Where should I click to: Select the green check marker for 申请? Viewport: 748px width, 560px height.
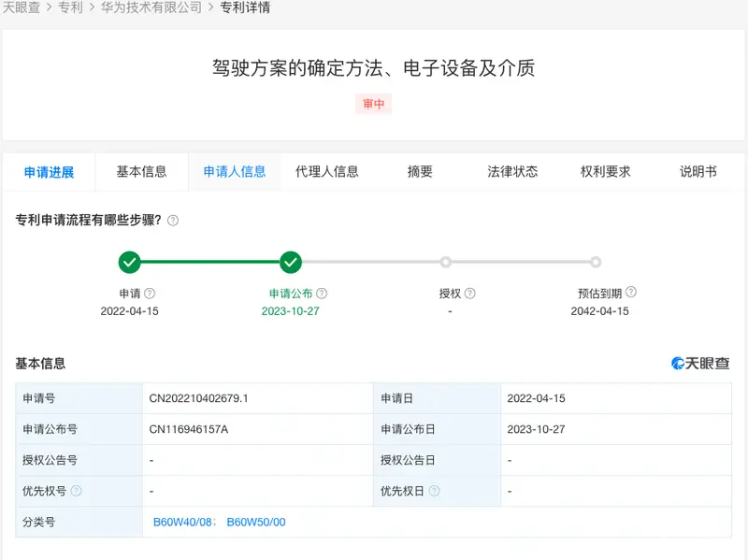[129, 262]
